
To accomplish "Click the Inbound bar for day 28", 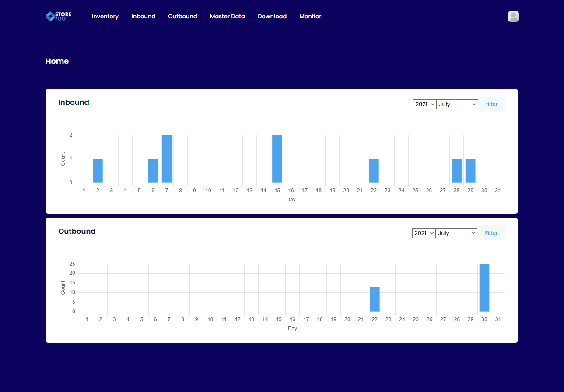I will [456, 170].
